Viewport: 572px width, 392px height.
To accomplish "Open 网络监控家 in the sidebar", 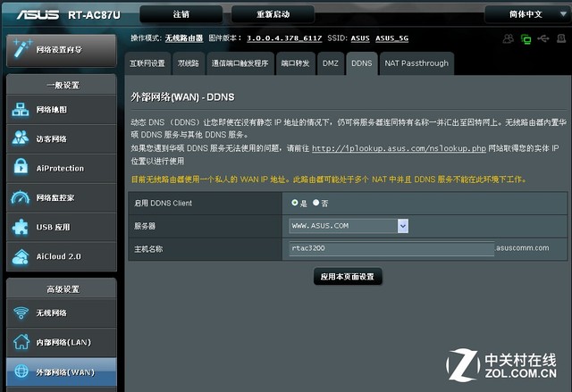I will (x=62, y=198).
